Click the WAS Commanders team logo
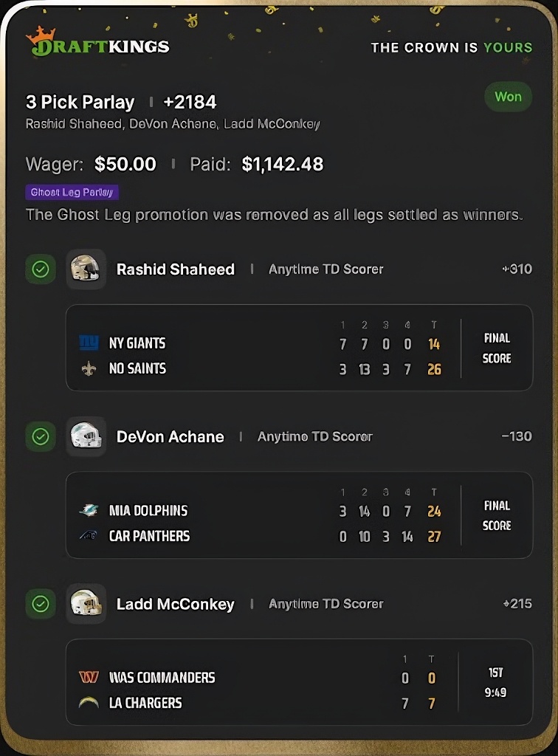The width and height of the screenshot is (558, 756). click(x=89, y=678)
